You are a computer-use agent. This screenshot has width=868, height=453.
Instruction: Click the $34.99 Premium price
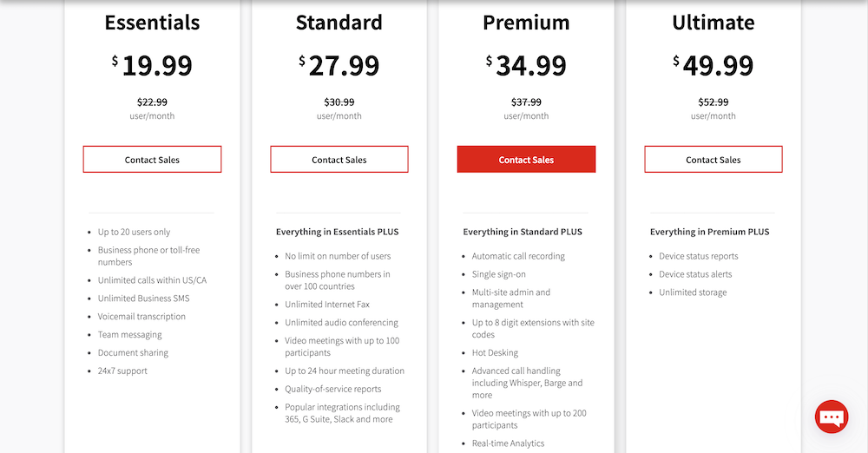pos(527,65)
